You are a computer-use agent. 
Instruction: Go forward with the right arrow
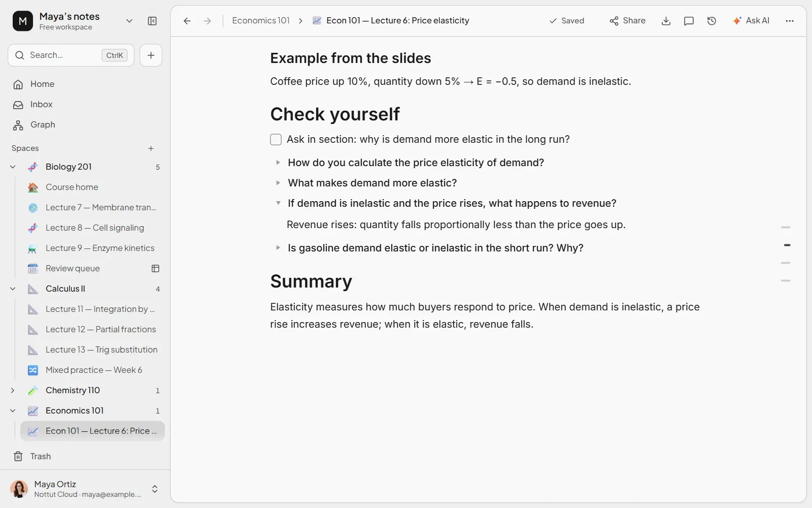[207, 21]
